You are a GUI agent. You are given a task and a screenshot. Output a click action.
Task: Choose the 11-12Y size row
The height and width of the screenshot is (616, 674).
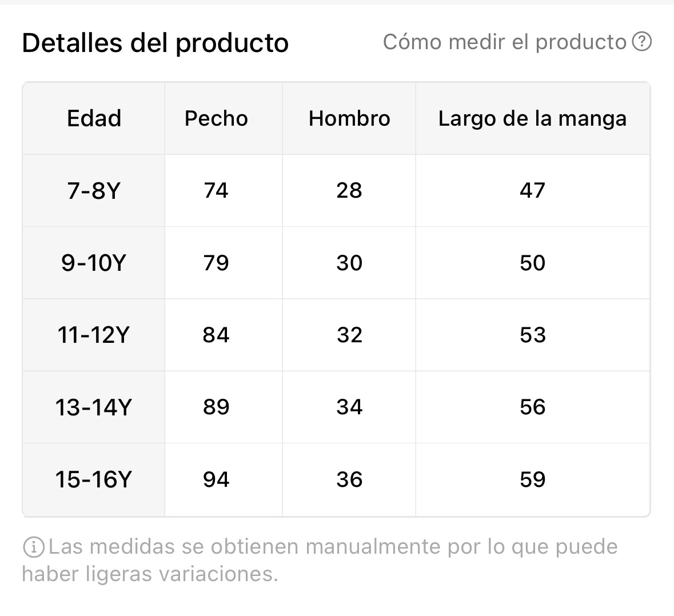pyautogui.click(x=336, y=335)
